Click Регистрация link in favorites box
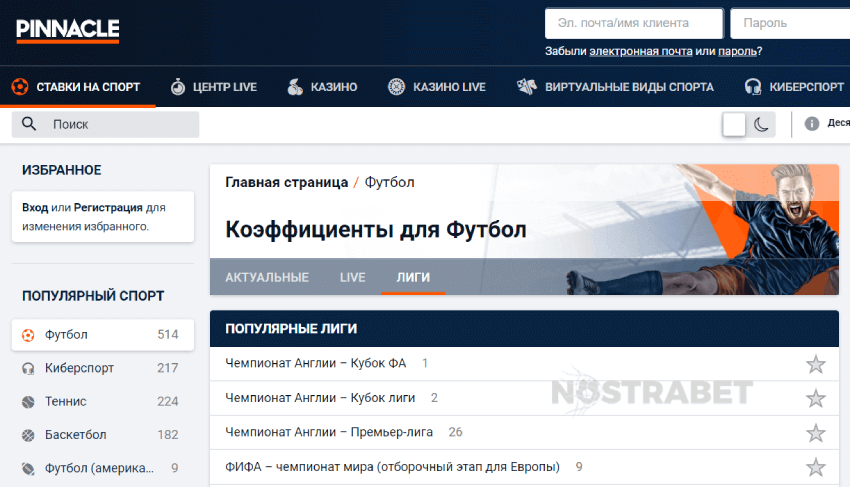The width and height of the screenshot is (850, 487). pyautogui.click(x=108, y=208)
